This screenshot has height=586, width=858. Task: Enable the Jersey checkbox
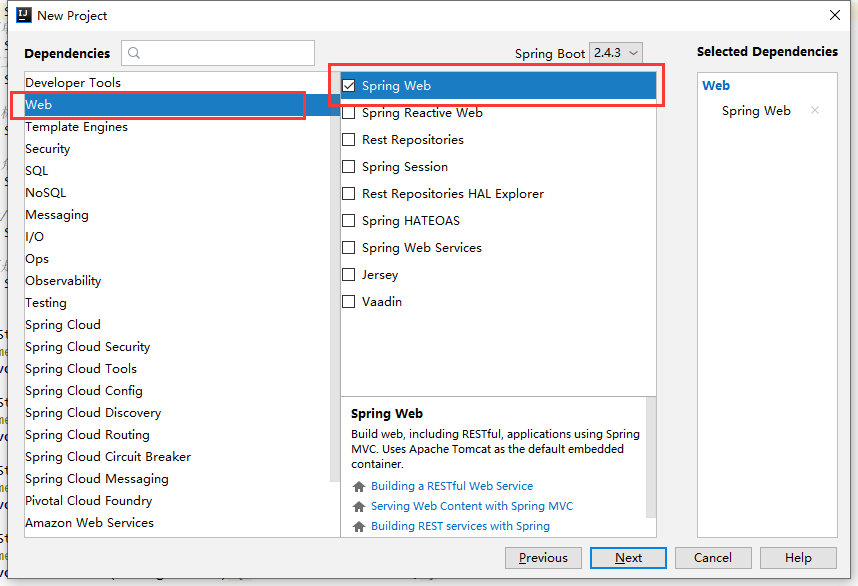[x=349, y=274]
